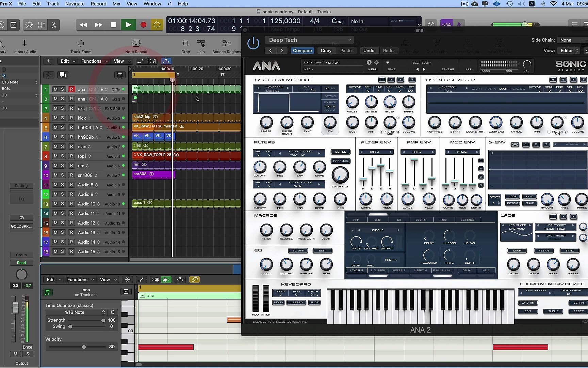Toggle the Flex view icon in Tracks area
Viewport: 588px width, 368px height.
pos(152,61)
